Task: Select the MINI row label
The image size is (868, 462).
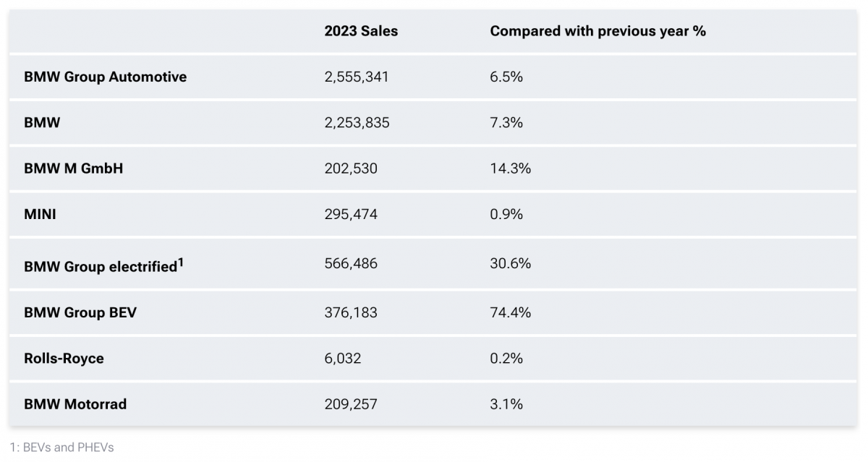Action: tap(41, 214)
